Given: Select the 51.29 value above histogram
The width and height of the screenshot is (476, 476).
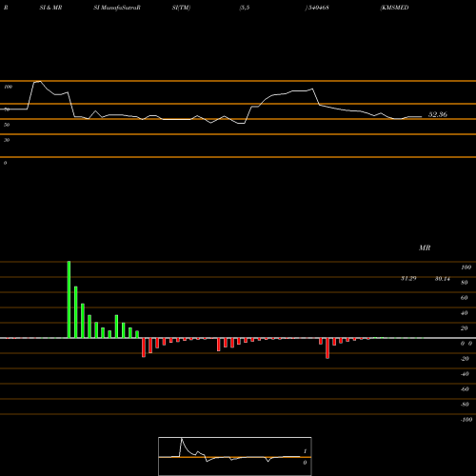Looking at the screenshot, I should tap(408, 278).
